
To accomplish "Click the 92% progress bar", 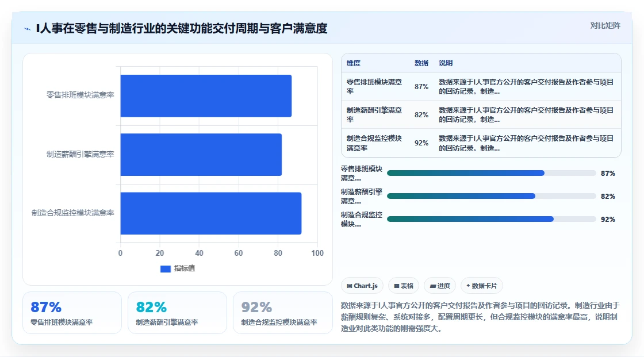I will click(x=491, y=220).
